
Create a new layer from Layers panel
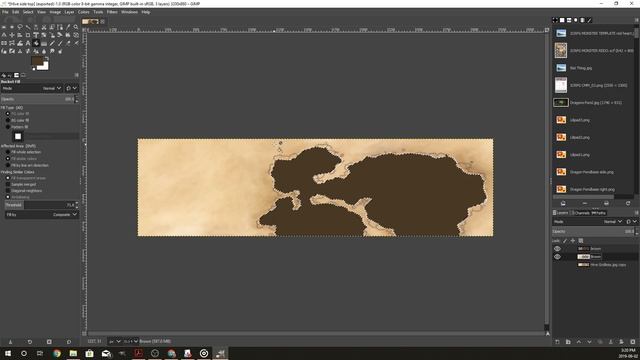click(557, 342)
